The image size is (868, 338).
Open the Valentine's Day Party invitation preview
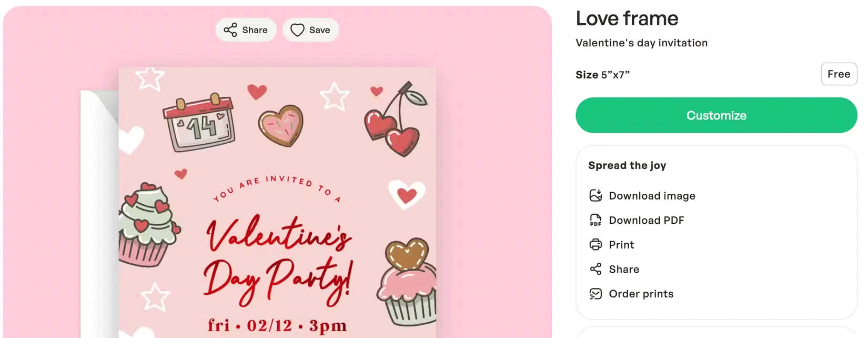pyautogui.click(x=277, y=211)
